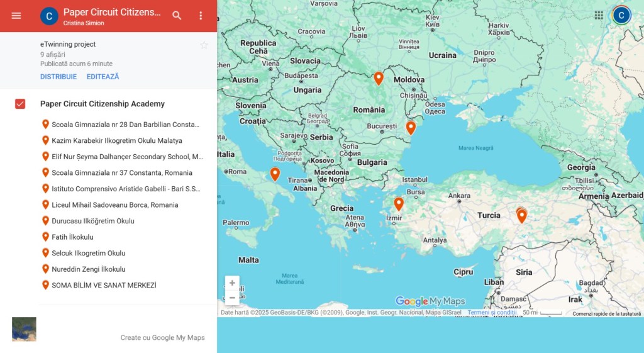The image size is (644, 353).
Task: Uncheck the Paper Circuit Citizenship Academy layer
Action: [x=20, y=104]
